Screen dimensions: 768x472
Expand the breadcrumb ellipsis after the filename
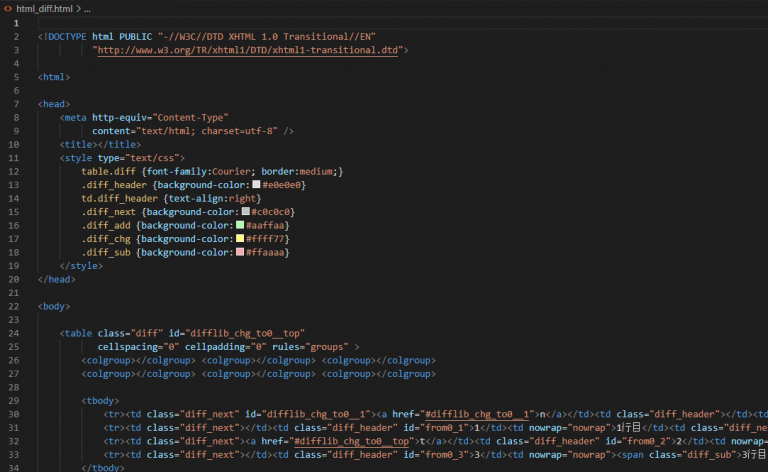point(87,8)
